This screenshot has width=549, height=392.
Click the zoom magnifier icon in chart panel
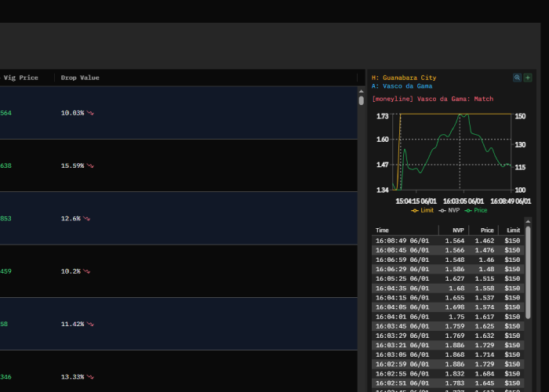click(x=517, y=78)
